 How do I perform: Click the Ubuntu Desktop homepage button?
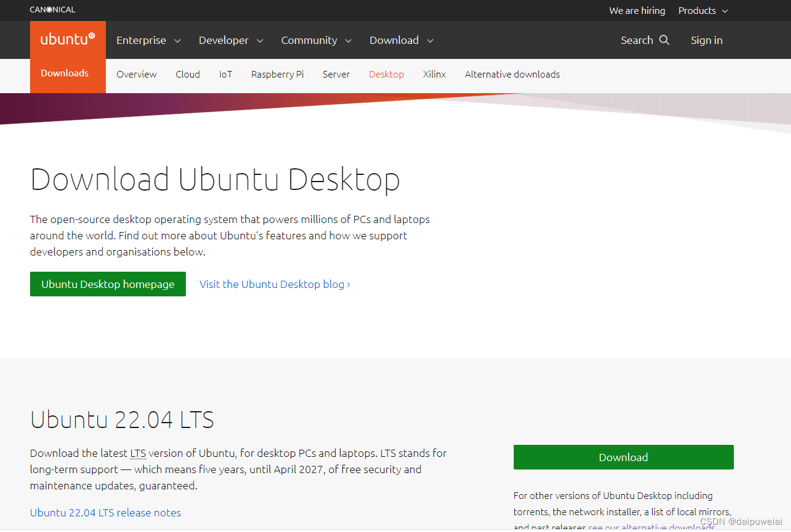(108, 284)
